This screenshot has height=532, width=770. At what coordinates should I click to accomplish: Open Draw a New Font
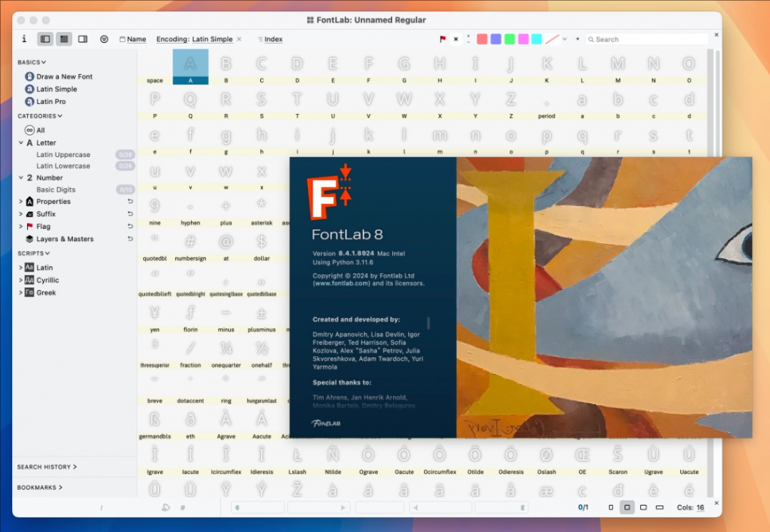pos(64,76)
